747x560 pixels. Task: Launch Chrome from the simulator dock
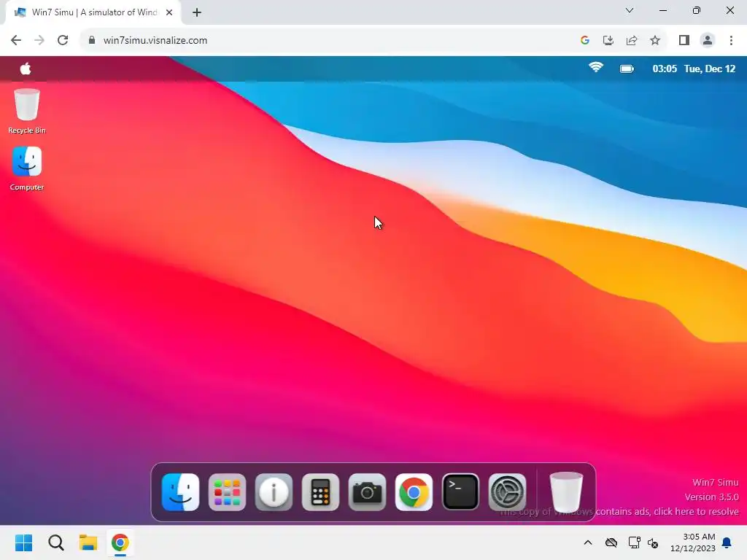tap(414, 492)
